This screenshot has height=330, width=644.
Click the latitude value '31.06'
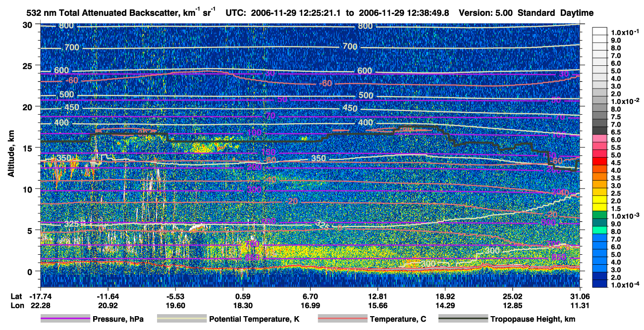click(580, 296)
